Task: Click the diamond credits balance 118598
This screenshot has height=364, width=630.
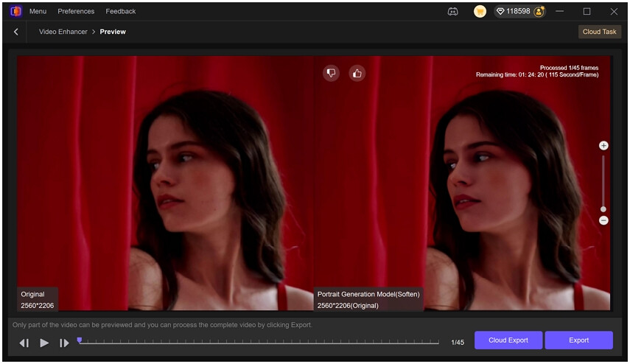Action: click(x=514, y=11)
